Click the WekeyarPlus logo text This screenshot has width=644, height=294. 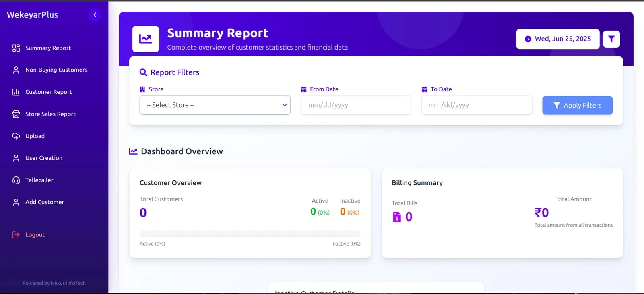33,15
